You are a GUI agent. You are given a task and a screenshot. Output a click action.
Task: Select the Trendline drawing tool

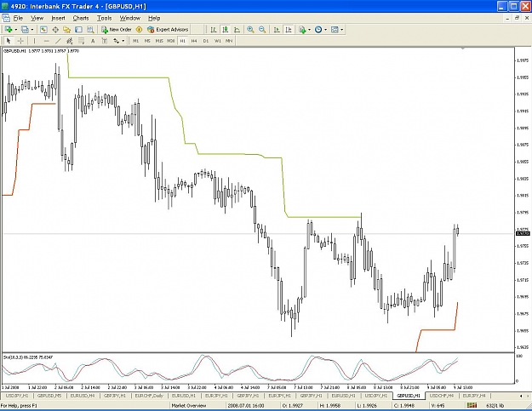pos(58,41)
